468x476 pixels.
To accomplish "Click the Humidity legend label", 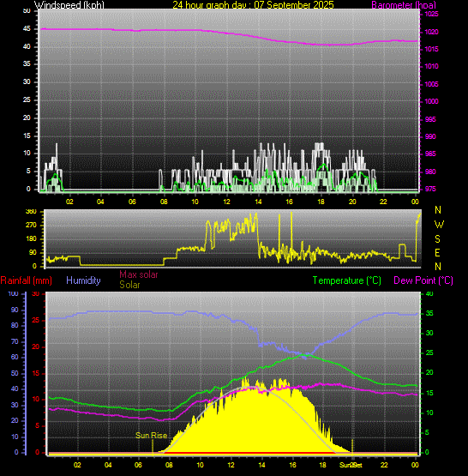I will click(x=83, y=280).
